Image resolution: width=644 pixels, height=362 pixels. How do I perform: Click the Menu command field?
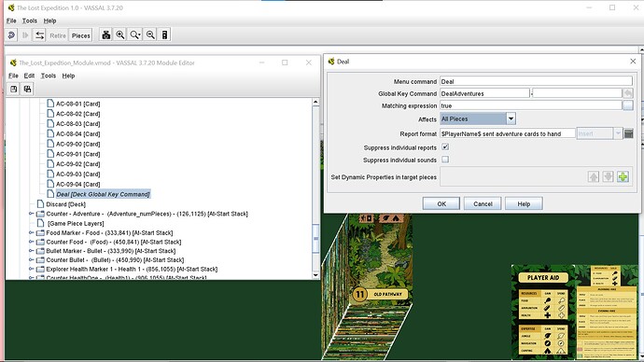click(536, 81)
